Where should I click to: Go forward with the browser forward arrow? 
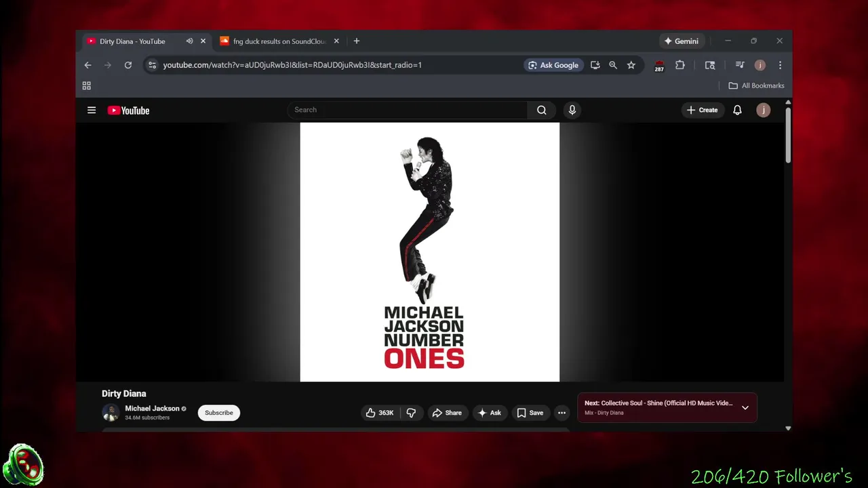(x=107, y=65)
